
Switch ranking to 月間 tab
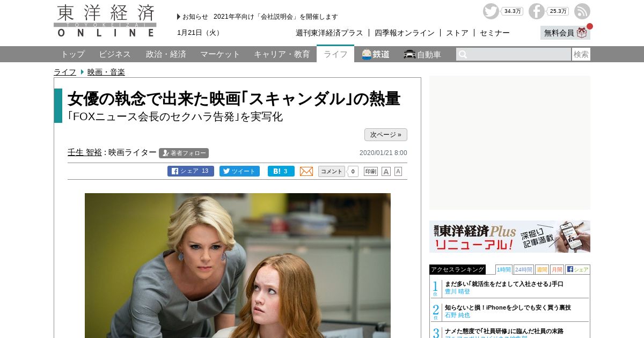point(557,269)
